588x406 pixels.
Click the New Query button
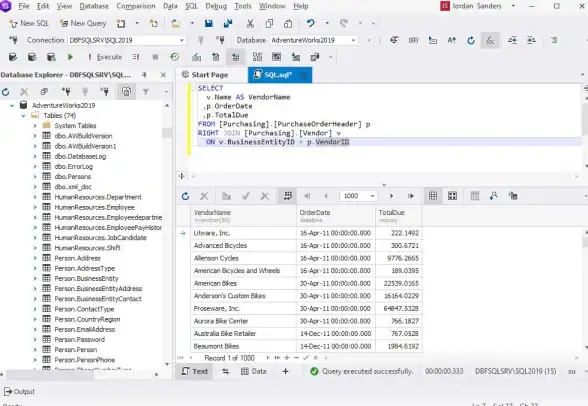[83, 23]
